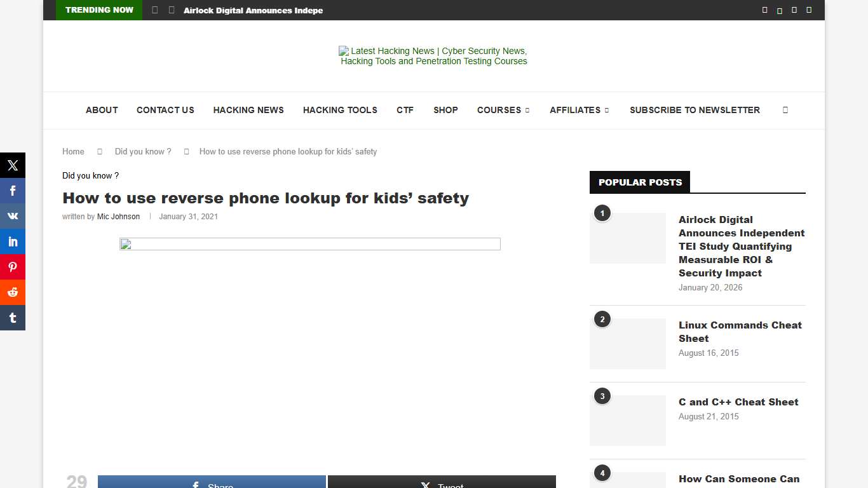Click the Pinterest share icon
Viewport: 868px width, 488px height.
pyautogui.click(x=13, y=267)
